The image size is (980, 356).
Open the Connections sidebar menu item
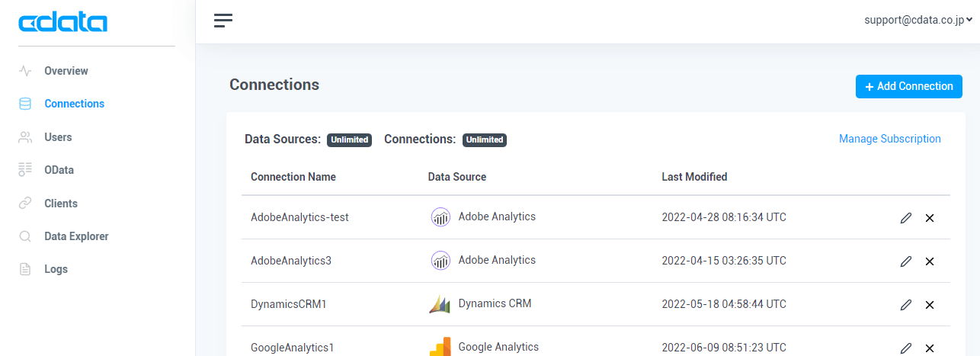point(74,104)
